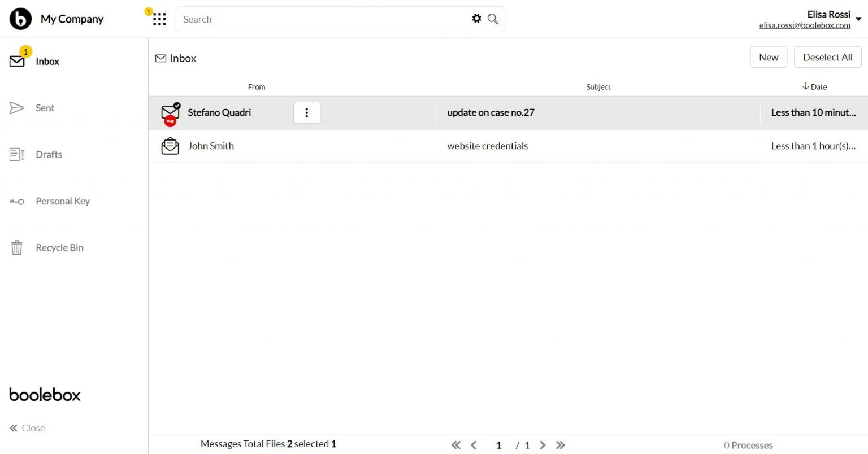868x454 pixels.
Task: Click the 'Messages Total Files 2 selected 1' text
Action: 268,444
